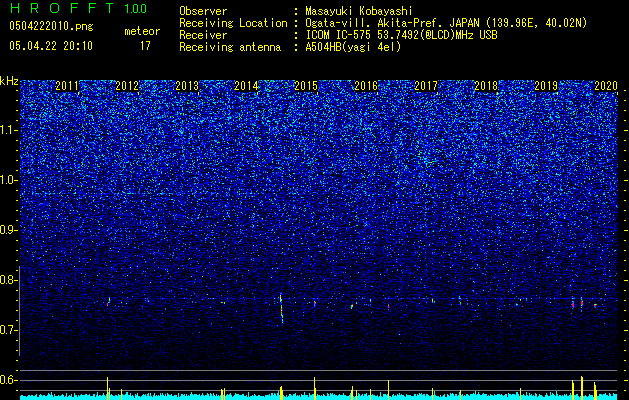Click the 2015 time axis label

(x=306, y=86)
